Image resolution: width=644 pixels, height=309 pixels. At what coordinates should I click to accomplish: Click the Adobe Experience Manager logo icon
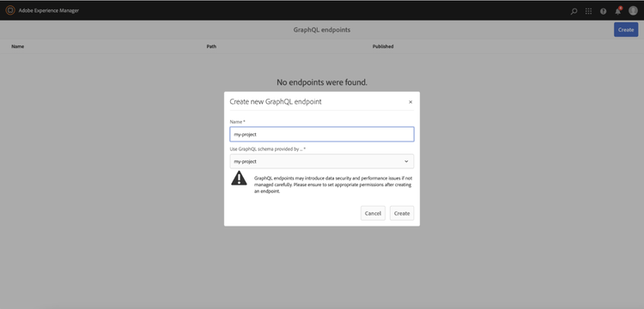point(10,10)
